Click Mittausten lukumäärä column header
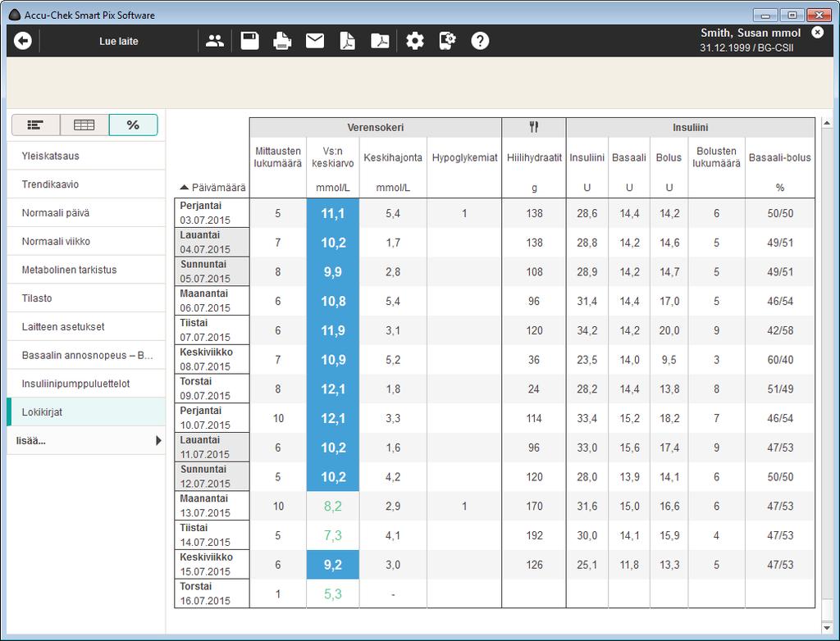Image resolution: width=840 pixels, height=641 pixels. point(277,157)
